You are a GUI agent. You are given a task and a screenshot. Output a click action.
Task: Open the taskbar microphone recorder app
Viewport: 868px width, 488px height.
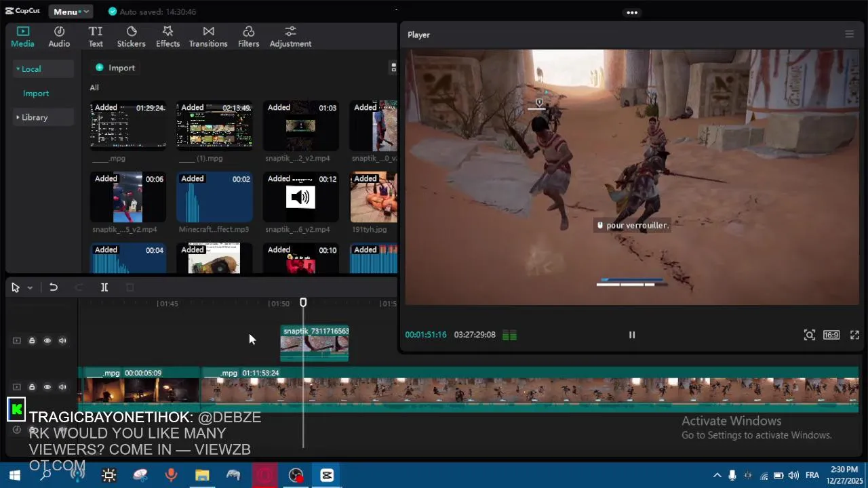pos(171,475)
